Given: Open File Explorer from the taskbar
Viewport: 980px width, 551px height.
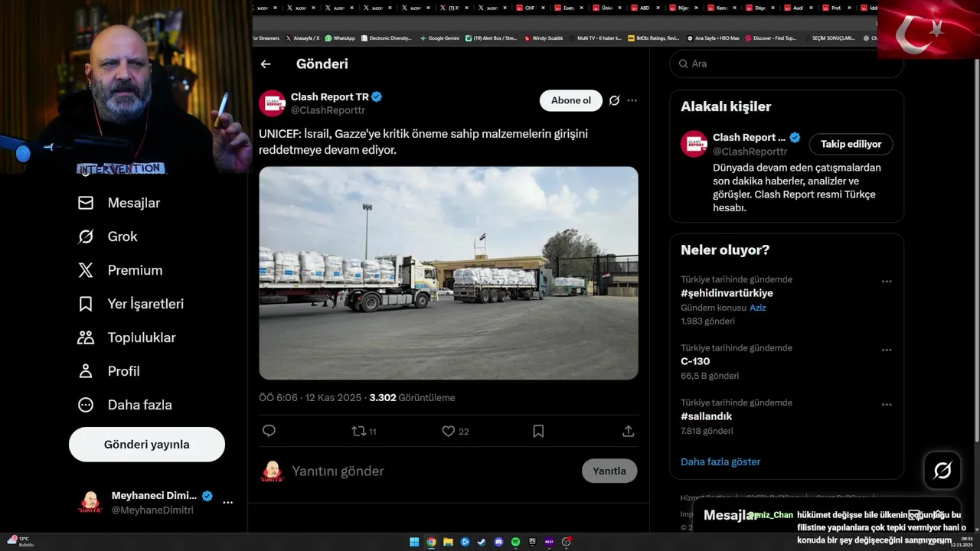Looking at the screenshot, I should (448, 542).
